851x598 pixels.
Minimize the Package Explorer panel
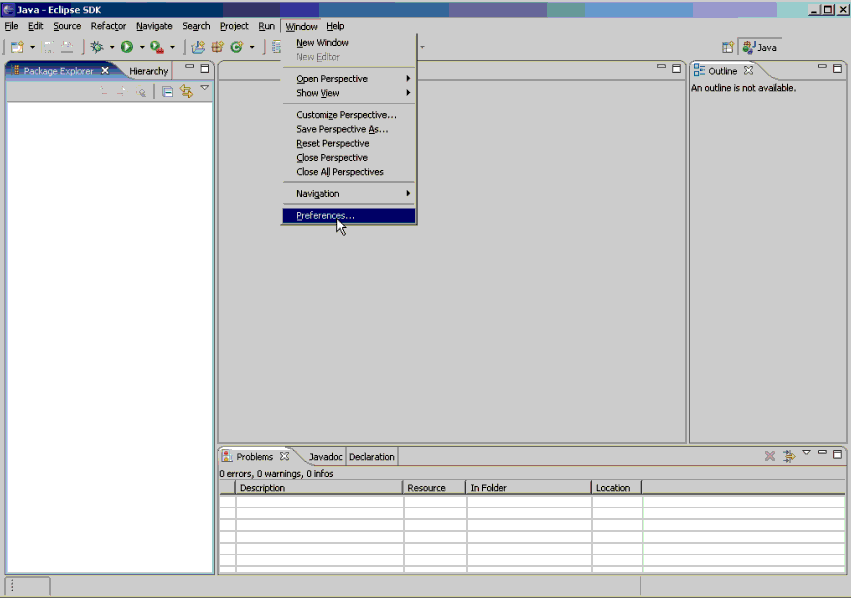(189, 67)
